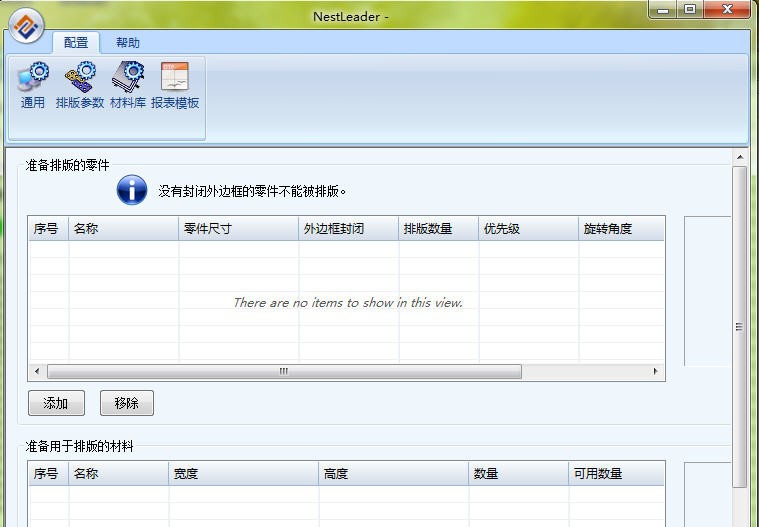Click the 宽度 column header in materials table
Screen dimensions: 759x527
tap(243, 473)
